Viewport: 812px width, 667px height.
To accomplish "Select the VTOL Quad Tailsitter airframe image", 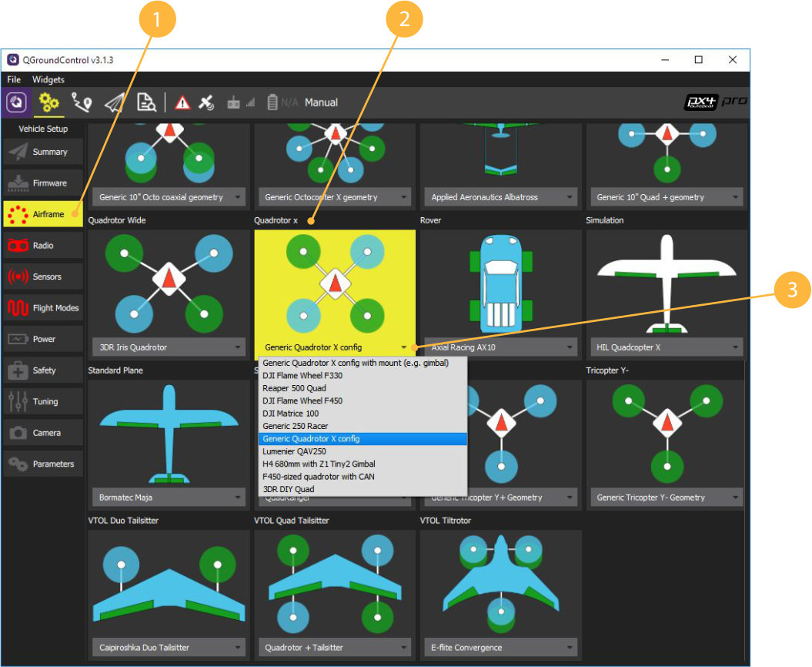I will (335, 584).
